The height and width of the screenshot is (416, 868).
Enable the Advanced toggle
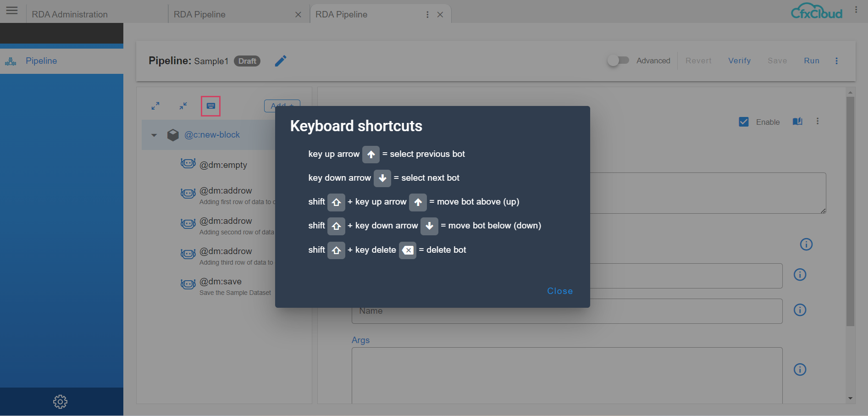click(x=619, y=60)
